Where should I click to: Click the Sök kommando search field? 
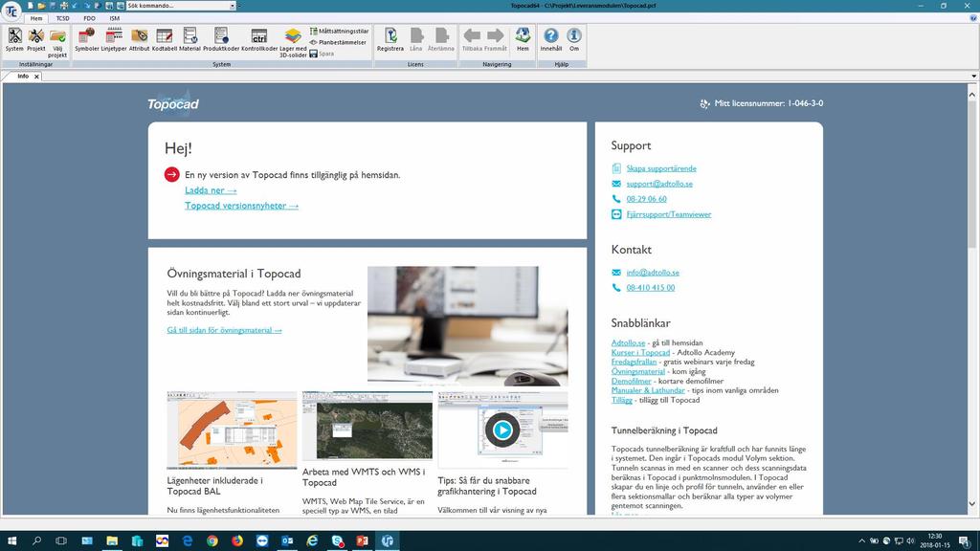(178, 6)
